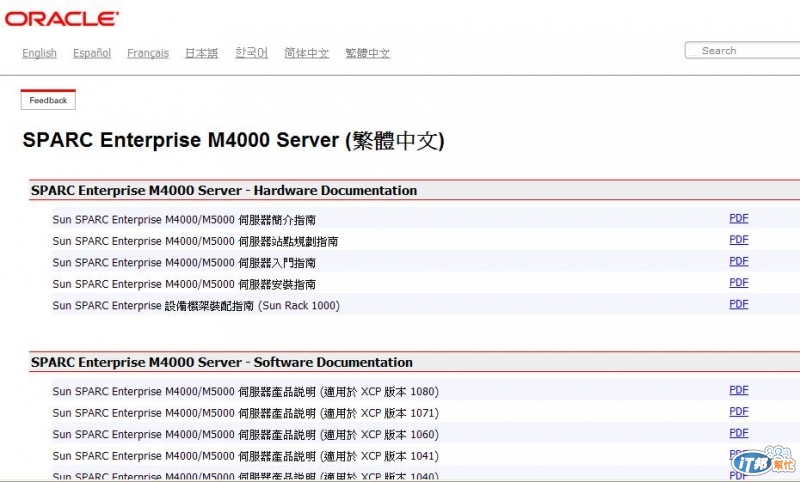Open PDF for XCP 版本 1060 notes
This screenshot has height=482, width=800.
738,433
